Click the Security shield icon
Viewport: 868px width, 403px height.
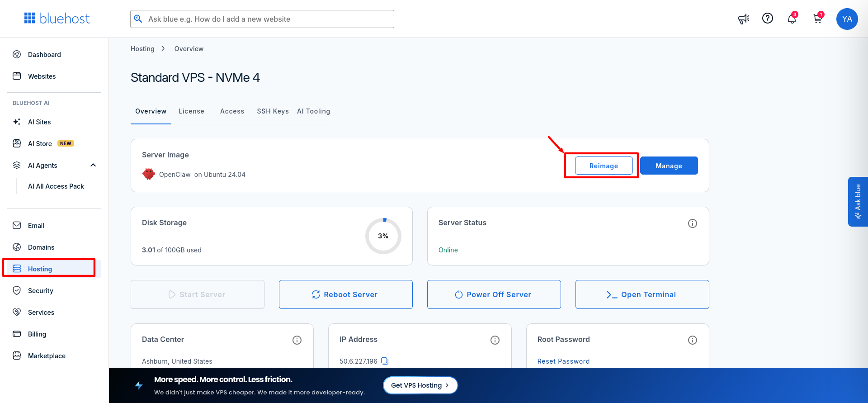tap(17, 290)
